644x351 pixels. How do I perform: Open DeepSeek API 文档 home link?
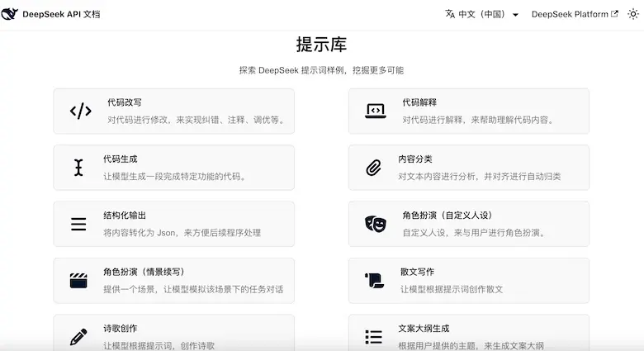pos(61,14)
